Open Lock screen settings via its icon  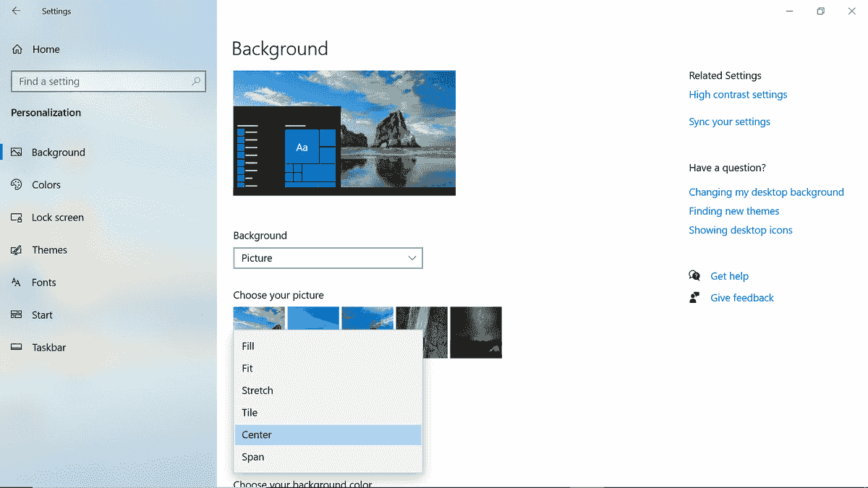(x=16, y=217)
